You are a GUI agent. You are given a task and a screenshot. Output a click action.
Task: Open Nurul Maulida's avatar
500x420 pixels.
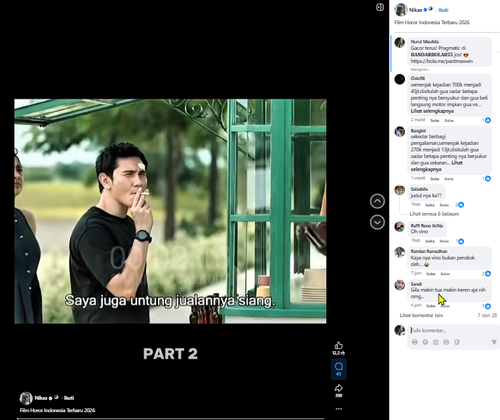(x=400, y=43)
